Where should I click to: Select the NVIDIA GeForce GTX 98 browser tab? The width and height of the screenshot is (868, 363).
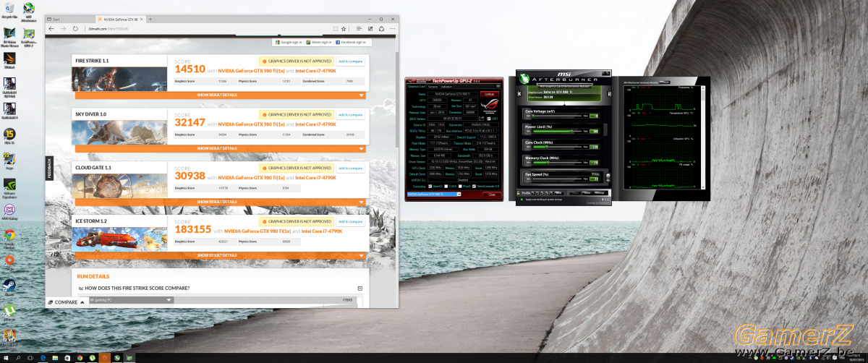point(120,20)
